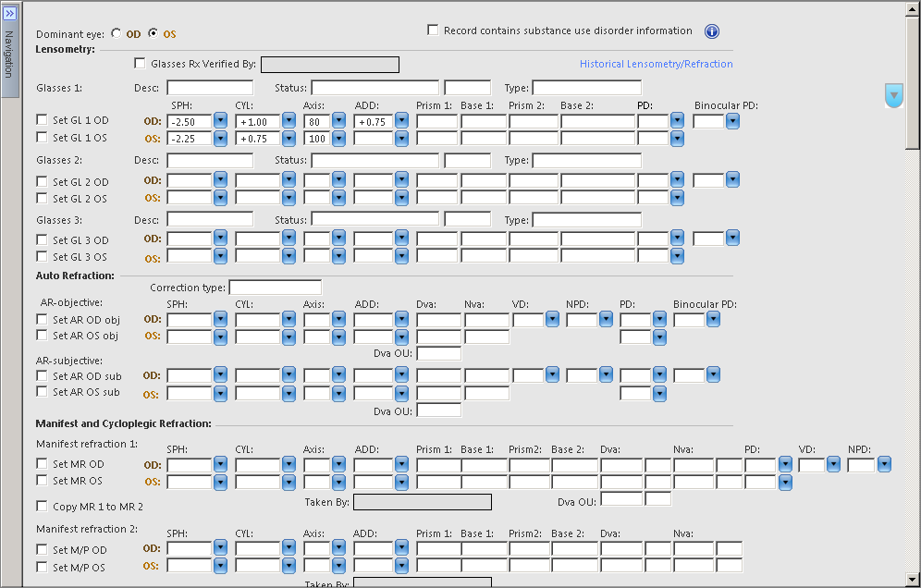Click Glasses 1 OS Axis field showing 100
This screenshot has width=921, height=588.
[x=317, y=139]
